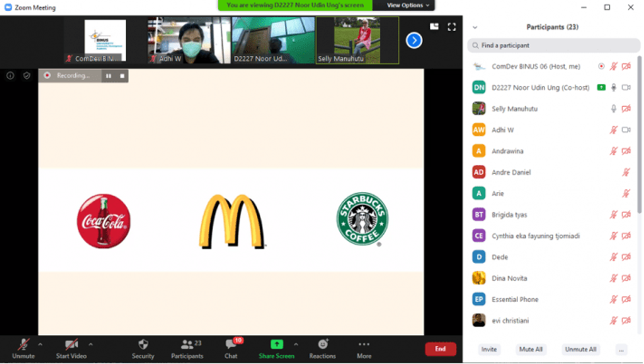Screen dimensions: 644x364
Task: Select participant Dede in the list
Action: 552,257
